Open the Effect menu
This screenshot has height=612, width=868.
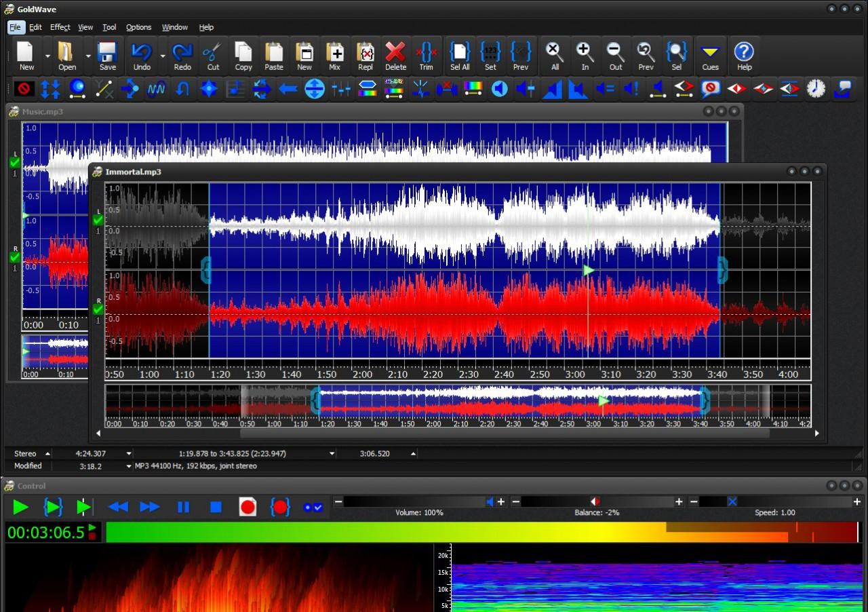[60, 27]
